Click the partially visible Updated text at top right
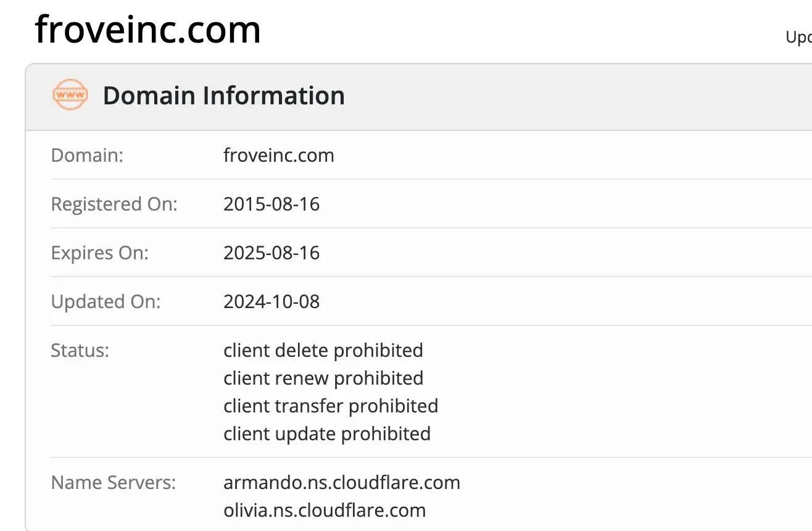 (x=798, y=38)
